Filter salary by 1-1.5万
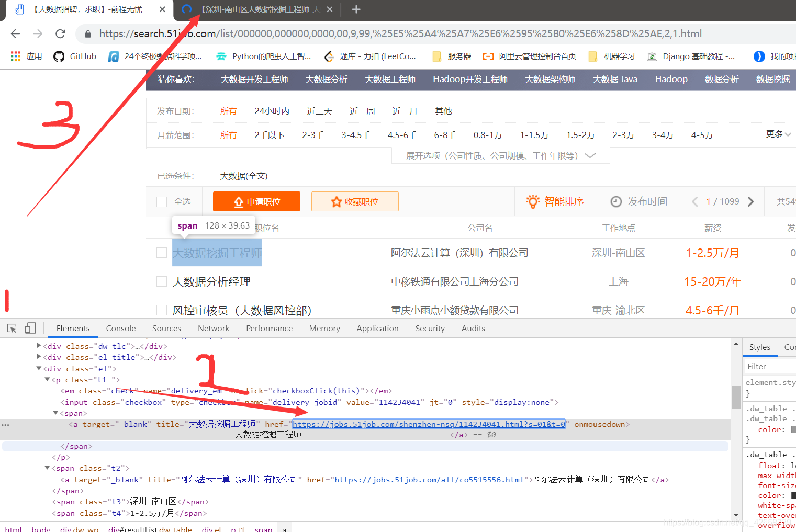 point(534,135)
